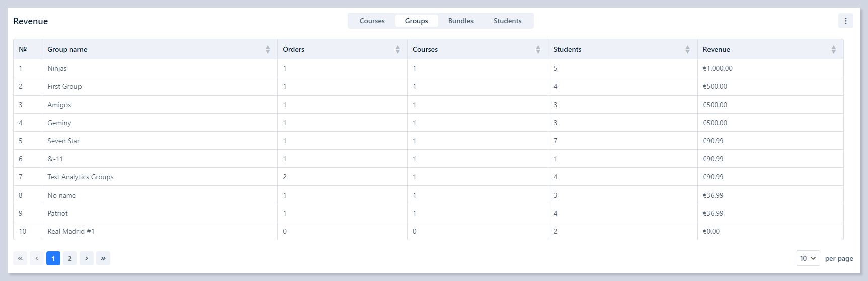Click the Ninjas group row
Screen dimensions: 868x281
pos(57,68)
